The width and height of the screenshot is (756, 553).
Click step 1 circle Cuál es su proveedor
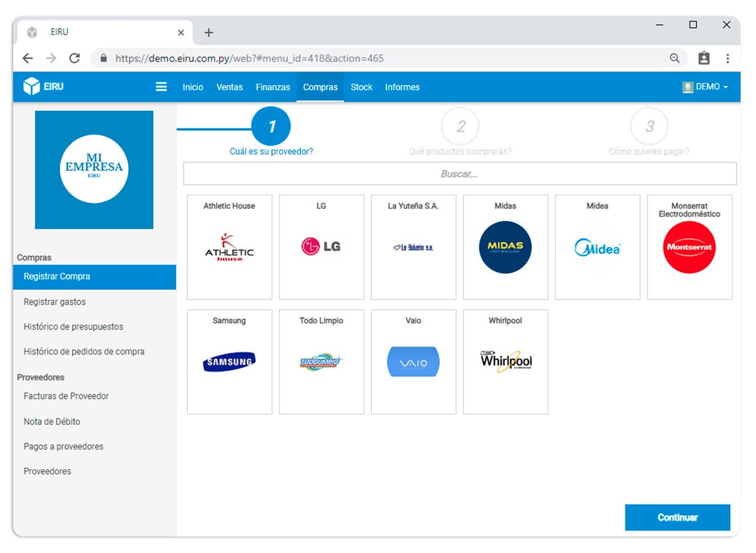click(271, 126)
